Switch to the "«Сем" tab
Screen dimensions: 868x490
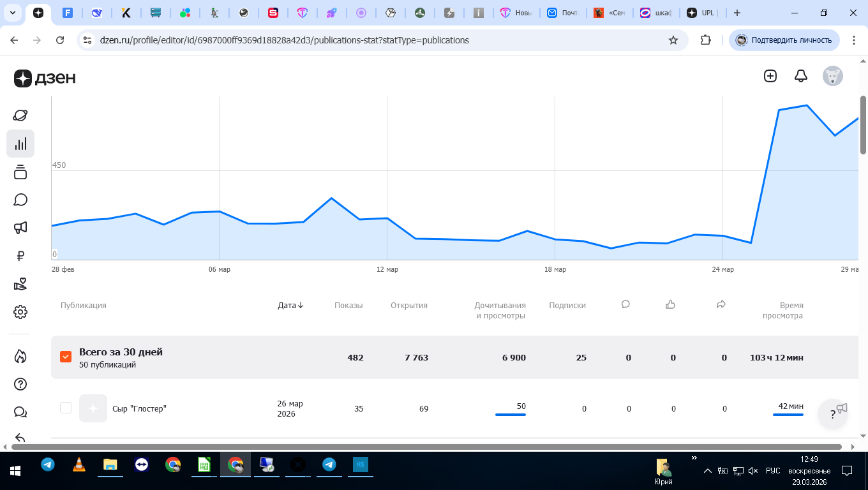[610, 13]
